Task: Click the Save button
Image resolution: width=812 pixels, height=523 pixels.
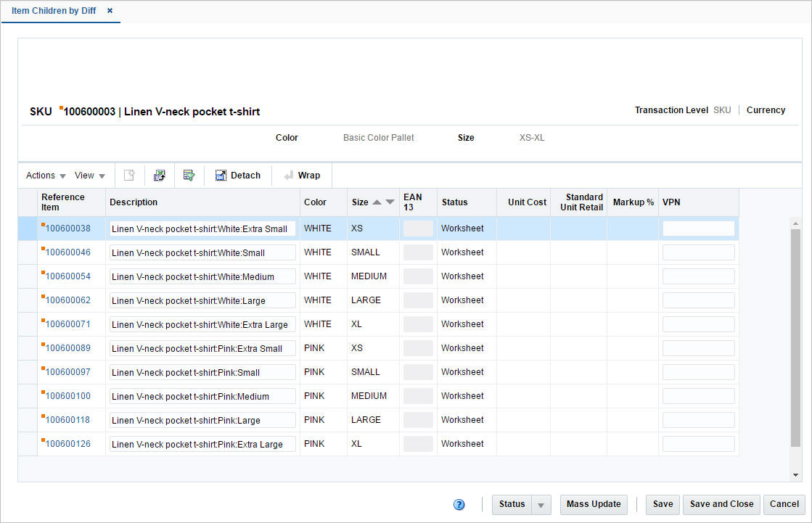Action: tap(663, 504)
